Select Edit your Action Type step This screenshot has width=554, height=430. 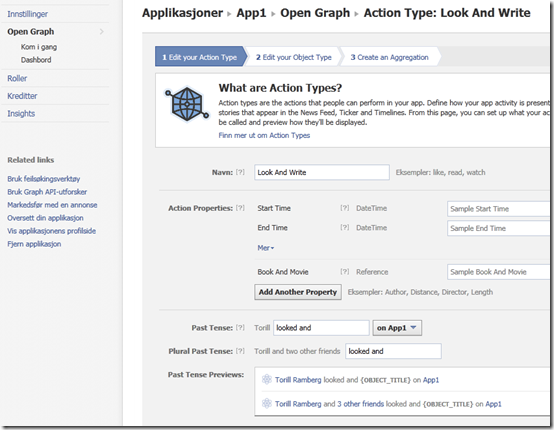[x=200, y=57]
